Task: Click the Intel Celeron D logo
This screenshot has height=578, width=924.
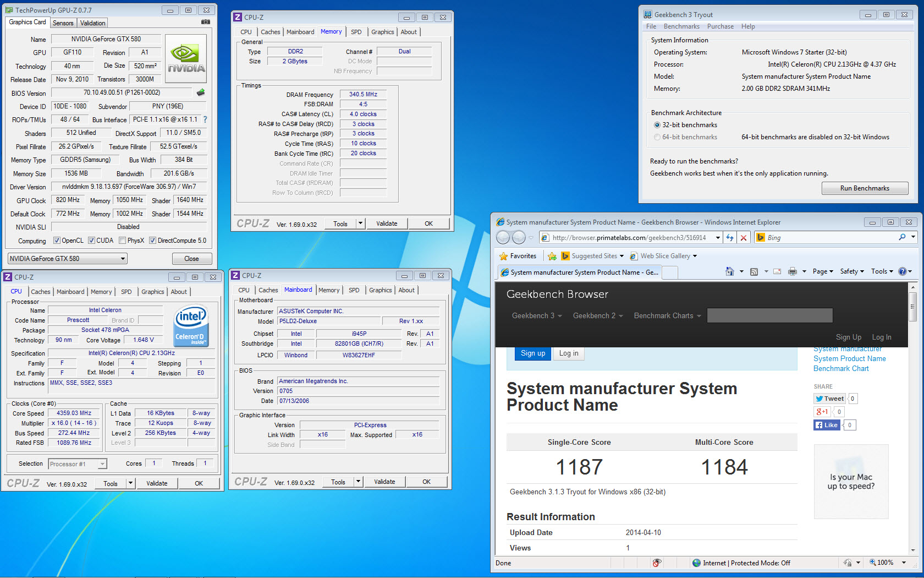Action: pos(190,325)
